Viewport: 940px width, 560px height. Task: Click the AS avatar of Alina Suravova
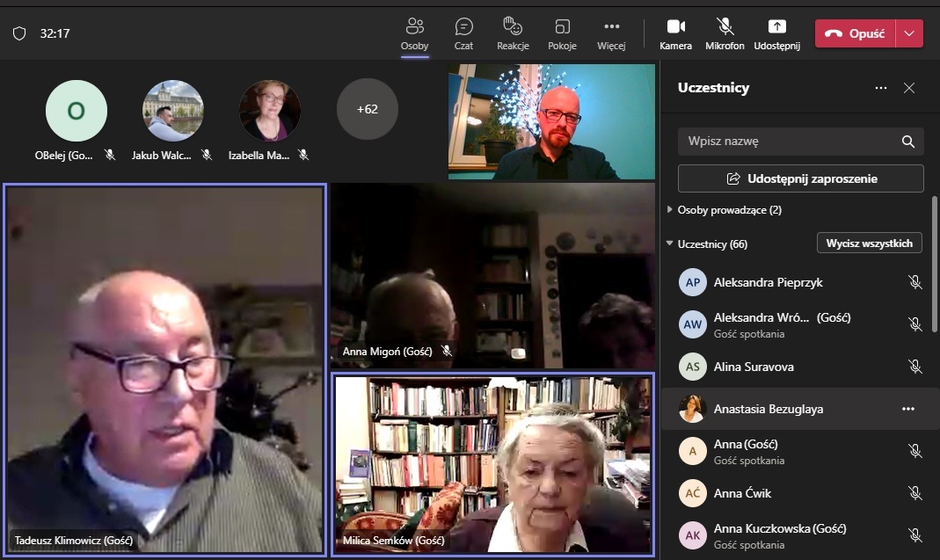[692, 367]
